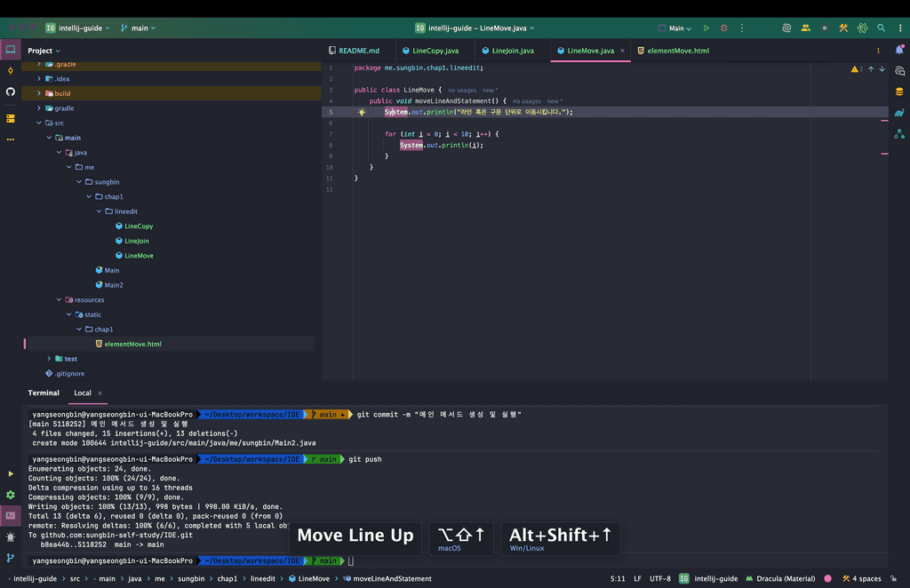This screenshot has height=588, width=910.
Task: Open Search Everywhere magnifier icon
Action: coord(881,28)
